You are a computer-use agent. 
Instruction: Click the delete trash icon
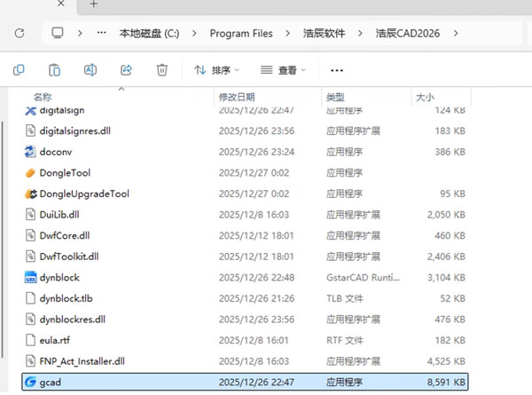tap(162, 70)
